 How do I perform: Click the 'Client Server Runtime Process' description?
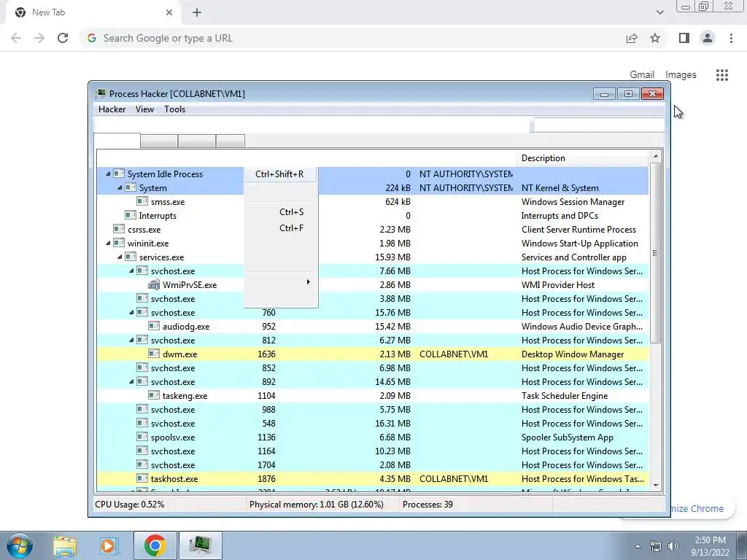[578, 229]
